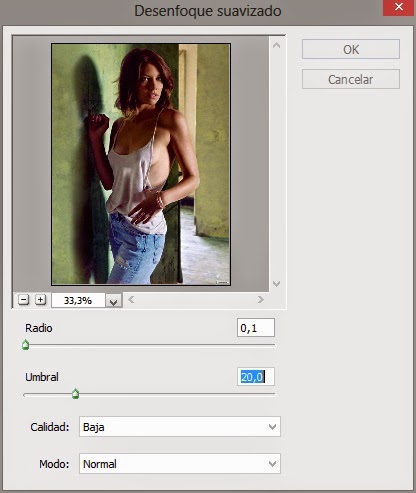Click the Radio value field
The width and height of the screenshot is (416, 493).
click(x=256, y=328)
